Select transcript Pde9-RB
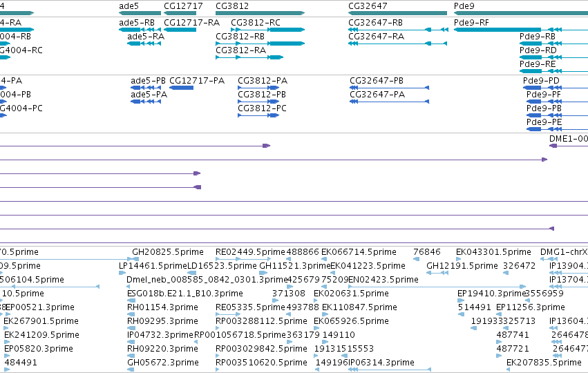588x373 pixels. tap(538, 37)
